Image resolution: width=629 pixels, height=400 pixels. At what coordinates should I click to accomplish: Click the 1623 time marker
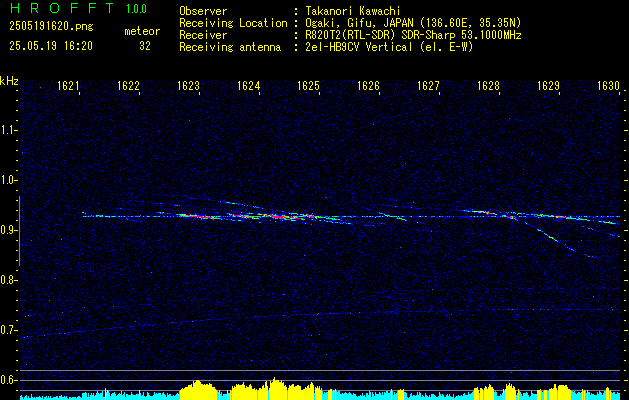pyautogui.click(x=188, y=86)
